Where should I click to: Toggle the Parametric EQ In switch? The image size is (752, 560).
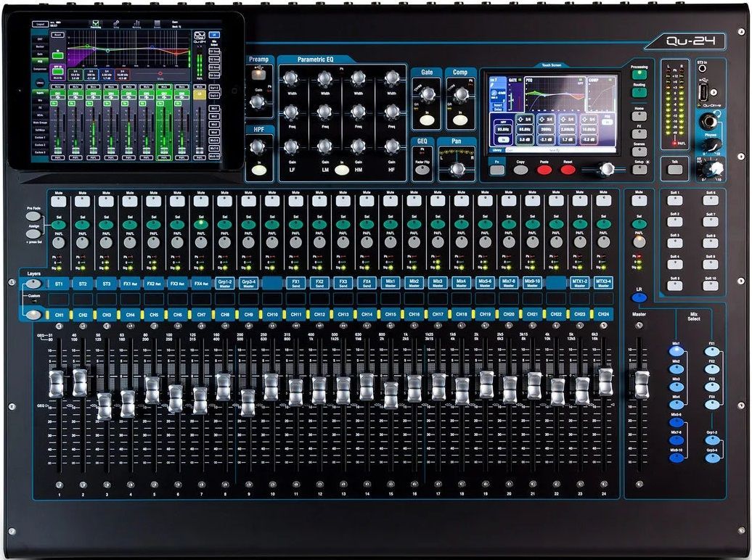click(x=341, y=169)
